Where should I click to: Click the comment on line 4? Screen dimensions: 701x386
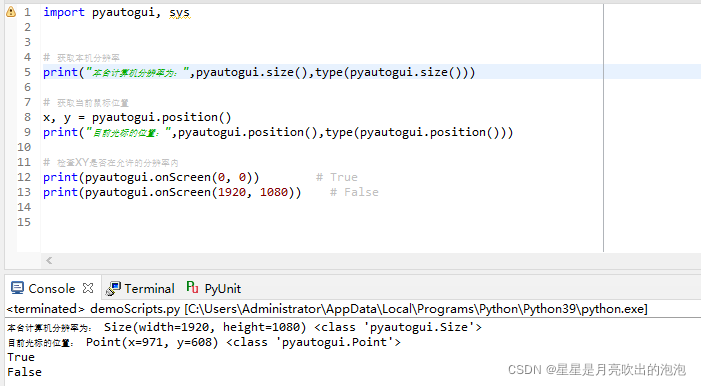[x=81, y=58]
